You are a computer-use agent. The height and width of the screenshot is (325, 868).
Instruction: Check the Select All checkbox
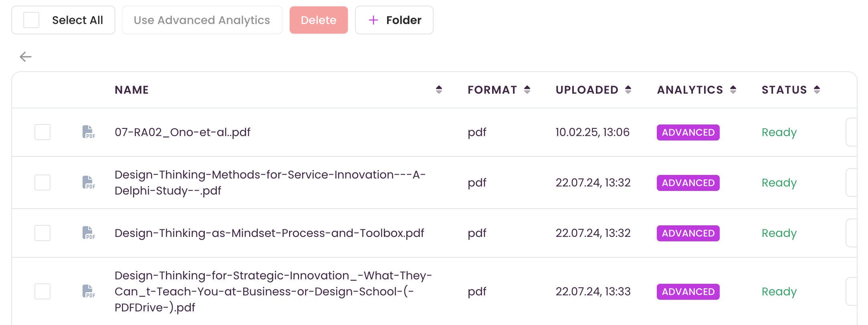(31, 20)
